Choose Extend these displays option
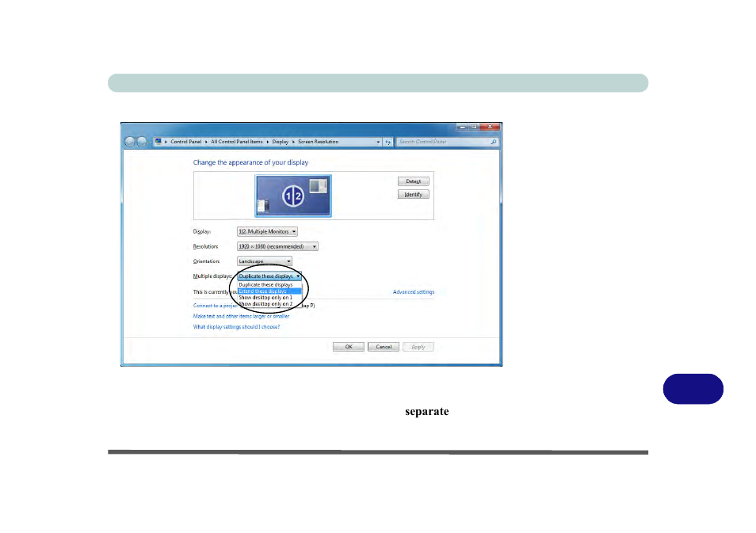Image resolution: width=756 pixels, height=533 pixels. (269, 291)
